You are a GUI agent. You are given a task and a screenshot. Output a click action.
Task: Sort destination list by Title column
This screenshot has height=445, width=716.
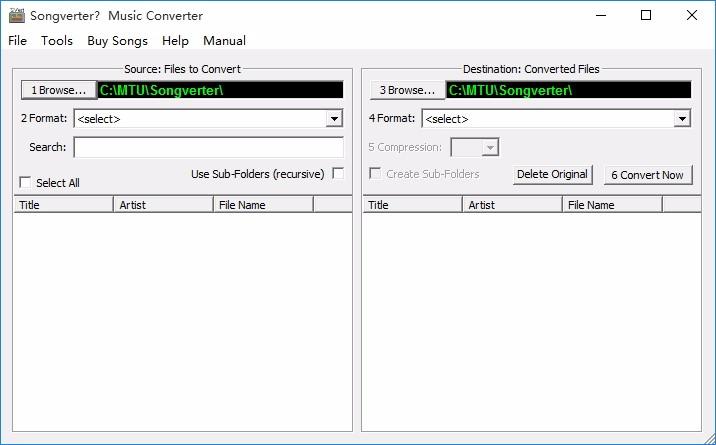[x=412, y=204]
